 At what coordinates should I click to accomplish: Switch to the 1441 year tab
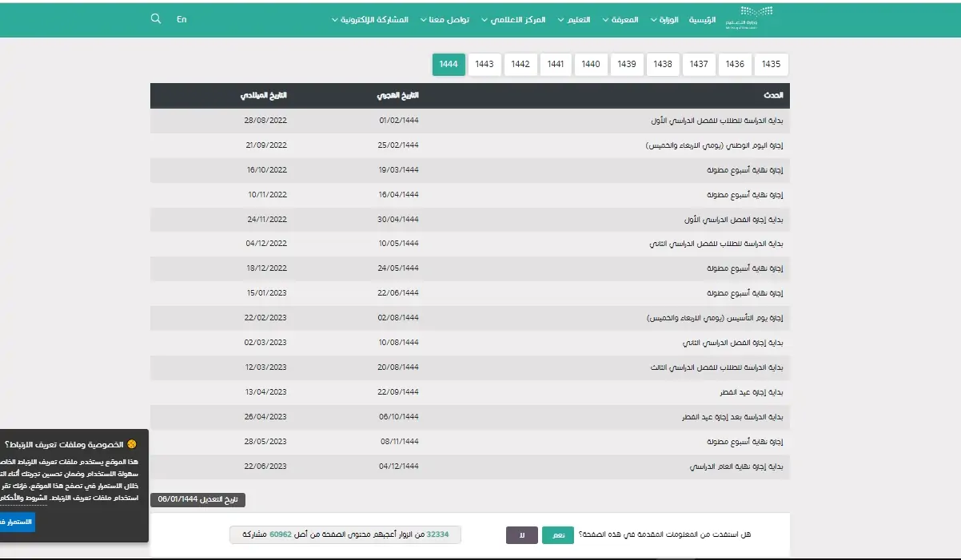pos(556,65)
